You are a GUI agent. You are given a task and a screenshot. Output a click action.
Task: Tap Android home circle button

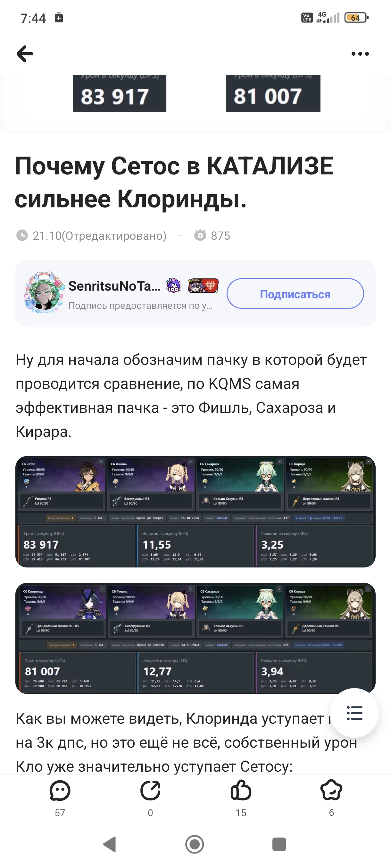(x=195, y=844)
